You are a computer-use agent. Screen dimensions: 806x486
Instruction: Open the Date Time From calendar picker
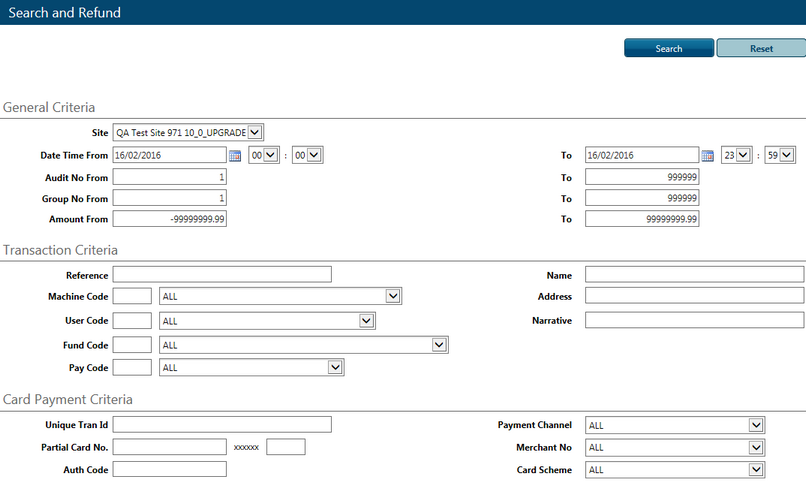coord(235,155)
